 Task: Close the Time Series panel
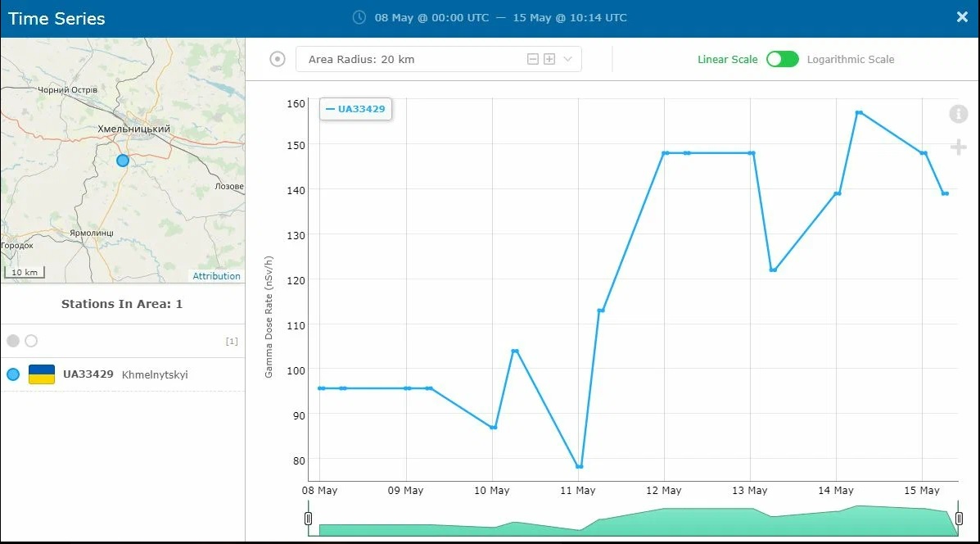pos(962,17)
